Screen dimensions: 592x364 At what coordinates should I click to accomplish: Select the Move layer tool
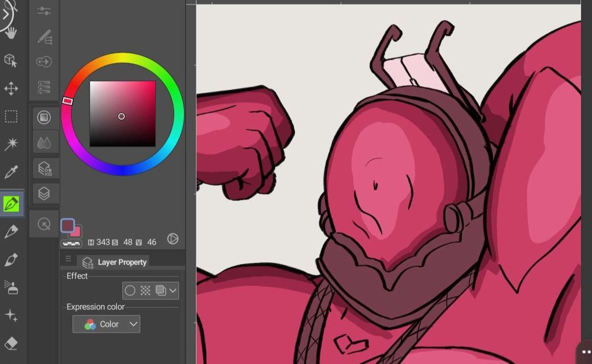(x=11, y=89)
